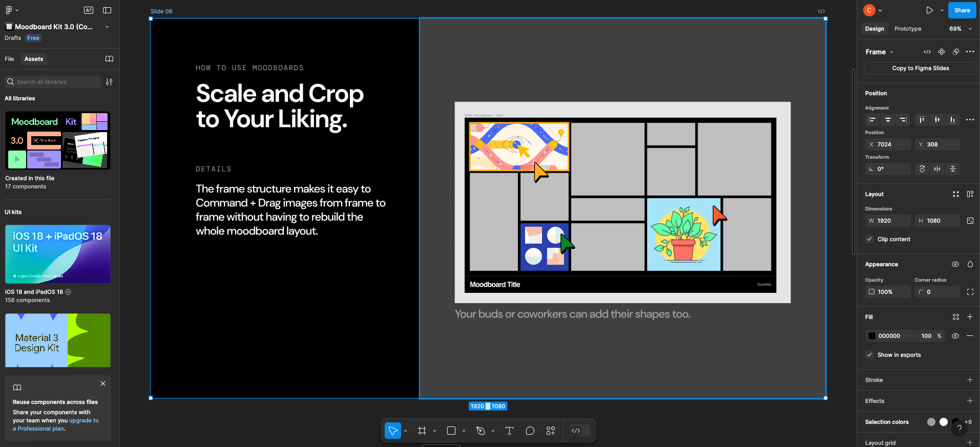Hide the 000000 fill with eye icon
Screen dimensions: 980x447
coord(955,336)
